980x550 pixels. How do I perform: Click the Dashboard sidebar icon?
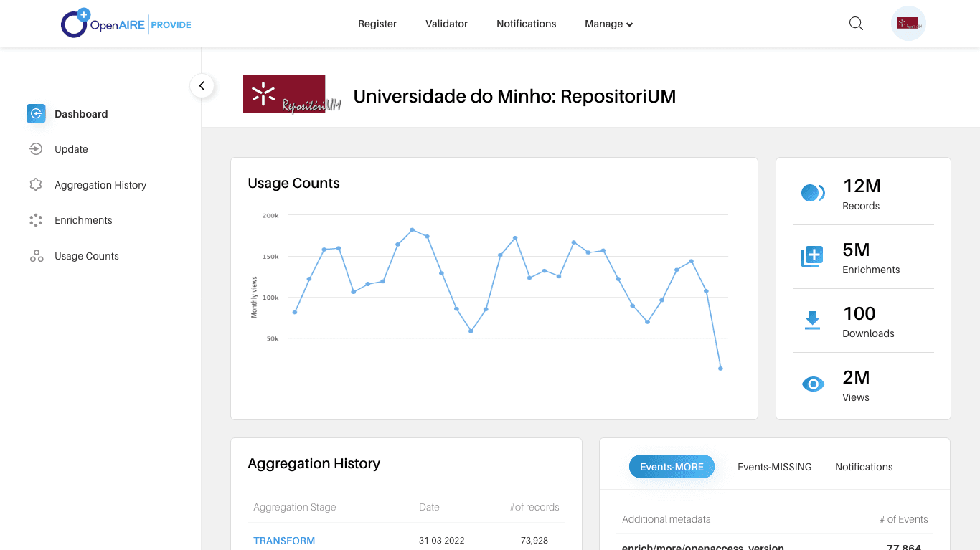[x=36, y=113]
